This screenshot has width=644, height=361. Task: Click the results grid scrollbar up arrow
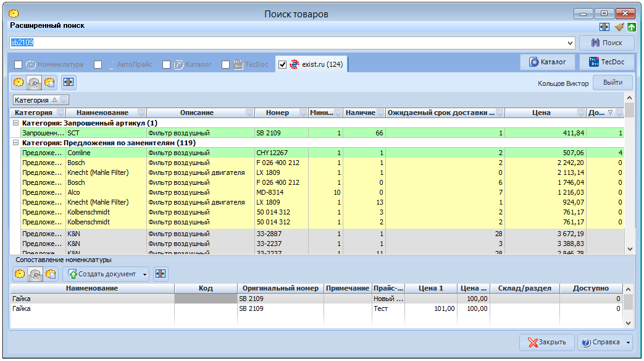click(x=630, y=98)
